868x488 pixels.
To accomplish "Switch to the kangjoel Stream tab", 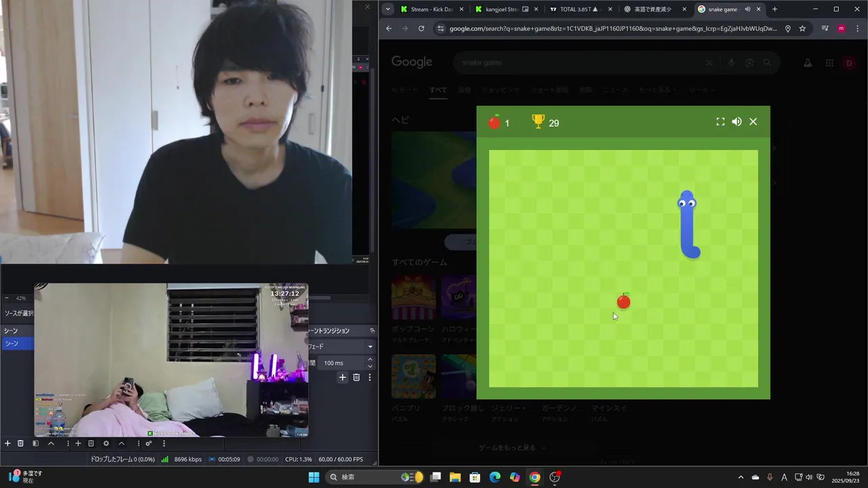I will coord(507,9).
